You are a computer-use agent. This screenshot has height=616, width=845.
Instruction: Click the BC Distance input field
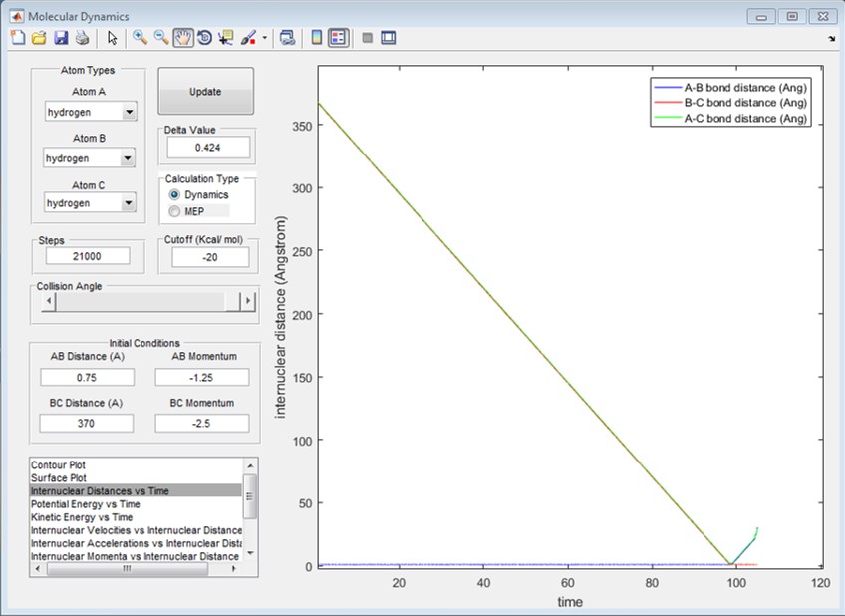(87, 423)
